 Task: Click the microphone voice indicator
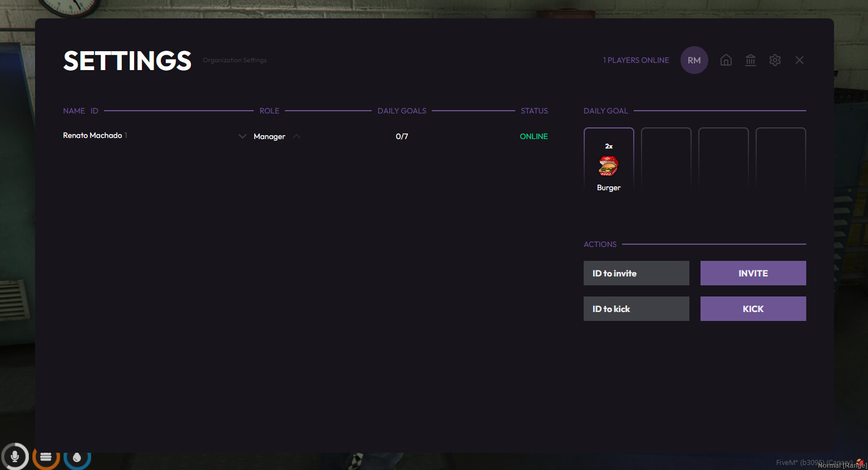(15, 457)
